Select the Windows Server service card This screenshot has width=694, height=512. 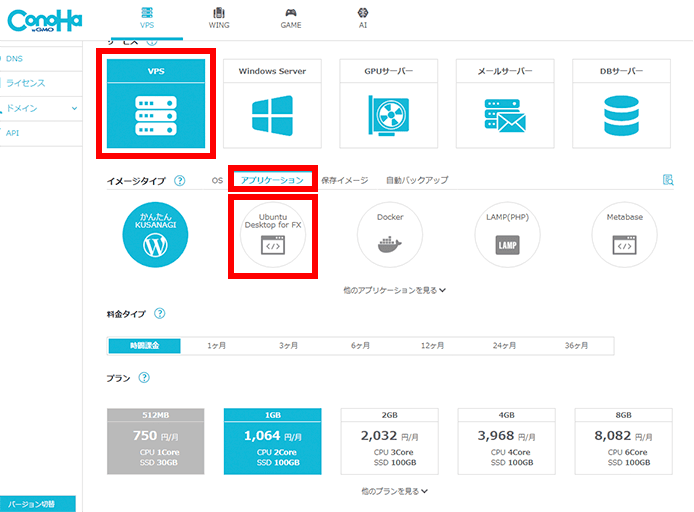click(272, 103)
